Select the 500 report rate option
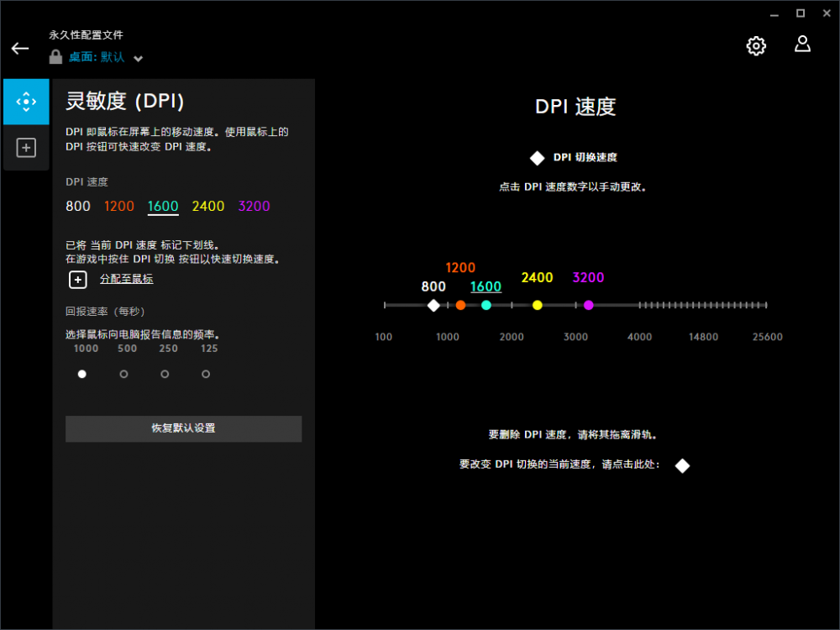 coord(124,374)
